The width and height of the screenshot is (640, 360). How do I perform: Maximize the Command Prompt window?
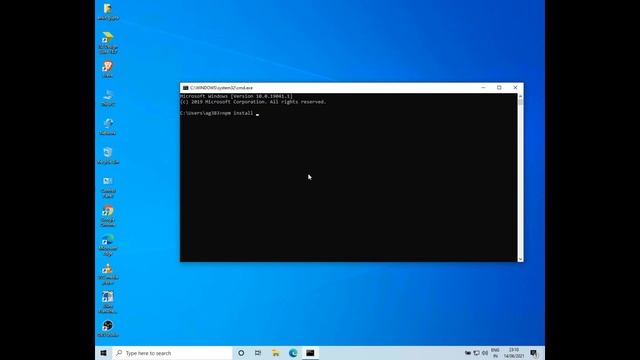(499, 88)
